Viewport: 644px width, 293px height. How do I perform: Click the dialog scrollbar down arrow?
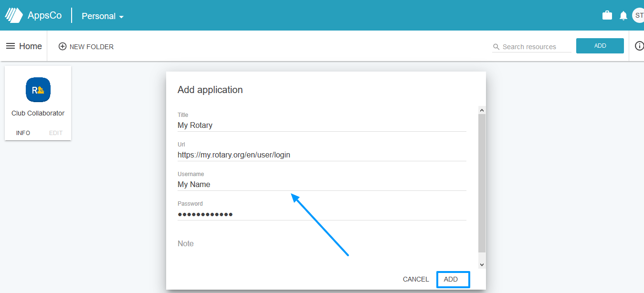coord(482,264)
